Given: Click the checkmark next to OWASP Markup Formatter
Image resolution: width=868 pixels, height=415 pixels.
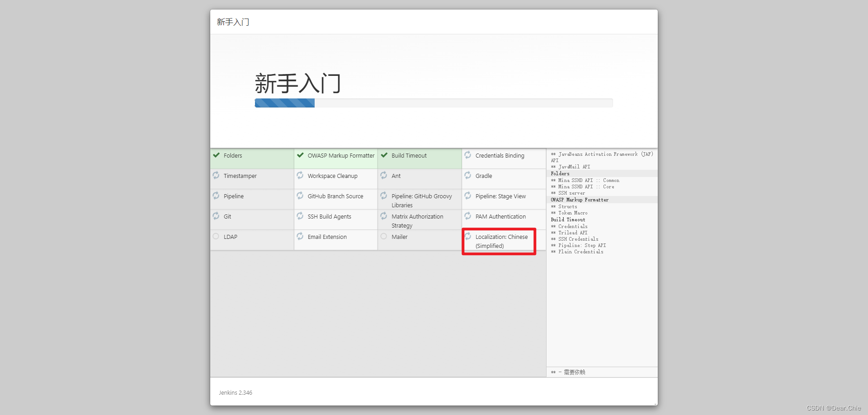Looking at the screenshot, I should coord(300,155).
